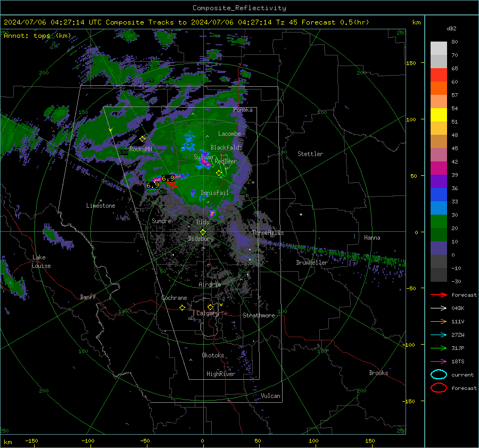Click the Vulcan label
The width and height of the screenshot is (479, 448).
coord(271,396)
